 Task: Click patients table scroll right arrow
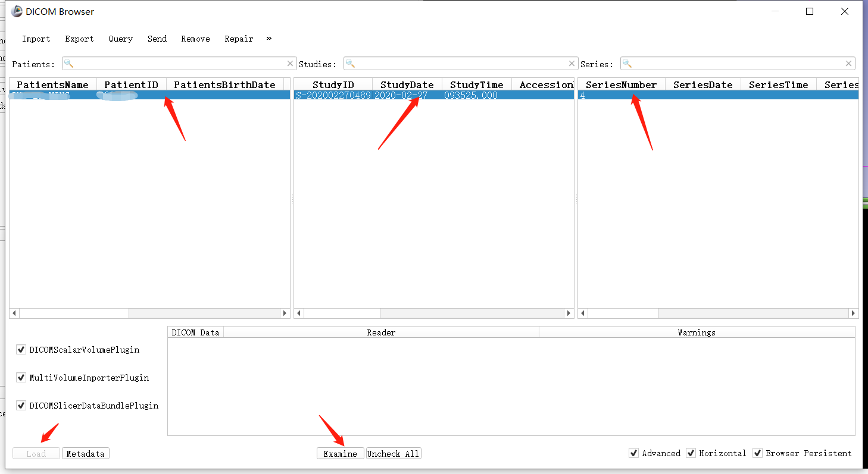point(285,313)
